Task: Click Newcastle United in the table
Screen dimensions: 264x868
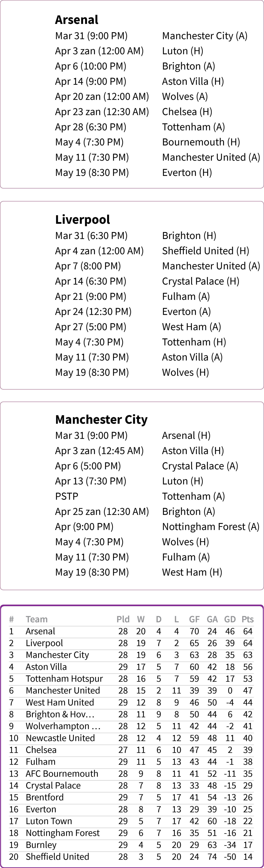Action: click(131, 738)
